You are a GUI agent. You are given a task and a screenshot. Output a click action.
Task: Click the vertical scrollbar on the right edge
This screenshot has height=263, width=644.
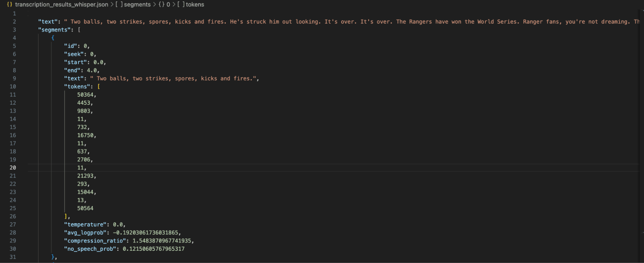click(x=641, y=129)
